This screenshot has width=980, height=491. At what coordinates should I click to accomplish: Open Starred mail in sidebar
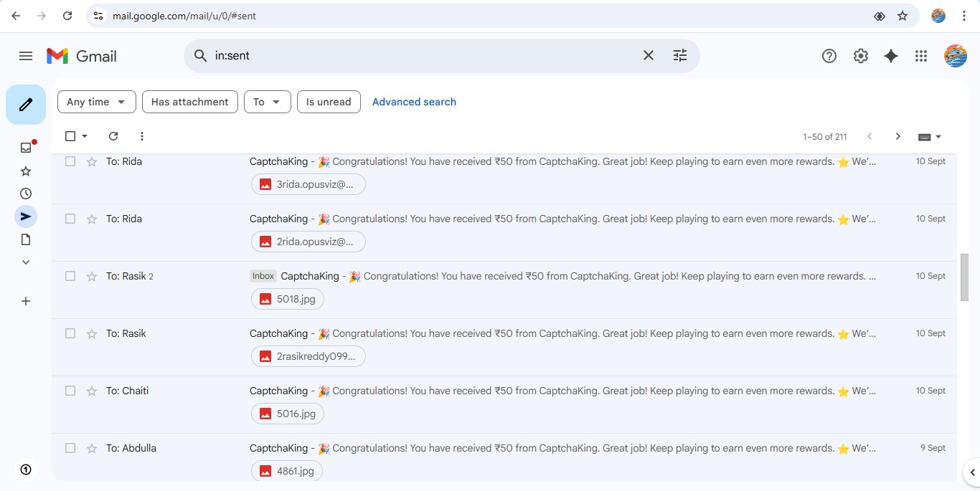[26, 171]
